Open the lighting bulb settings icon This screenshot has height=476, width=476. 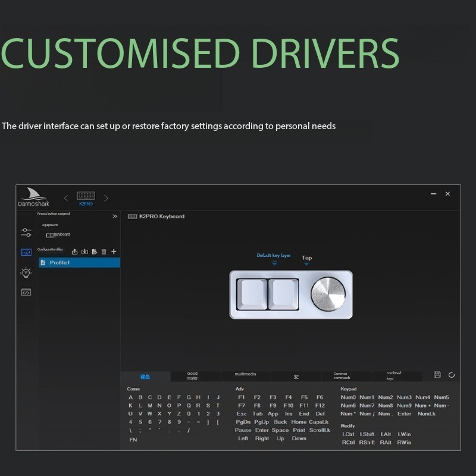26,273
